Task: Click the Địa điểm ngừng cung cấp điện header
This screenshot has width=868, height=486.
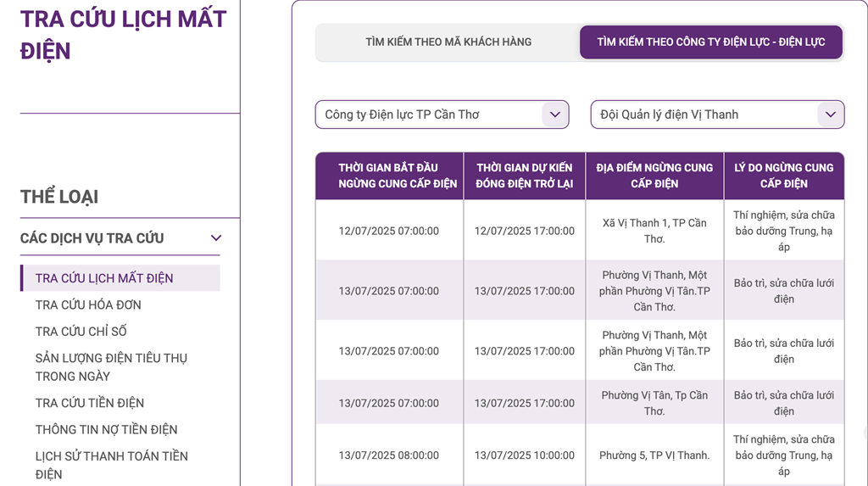Action: 654,176
